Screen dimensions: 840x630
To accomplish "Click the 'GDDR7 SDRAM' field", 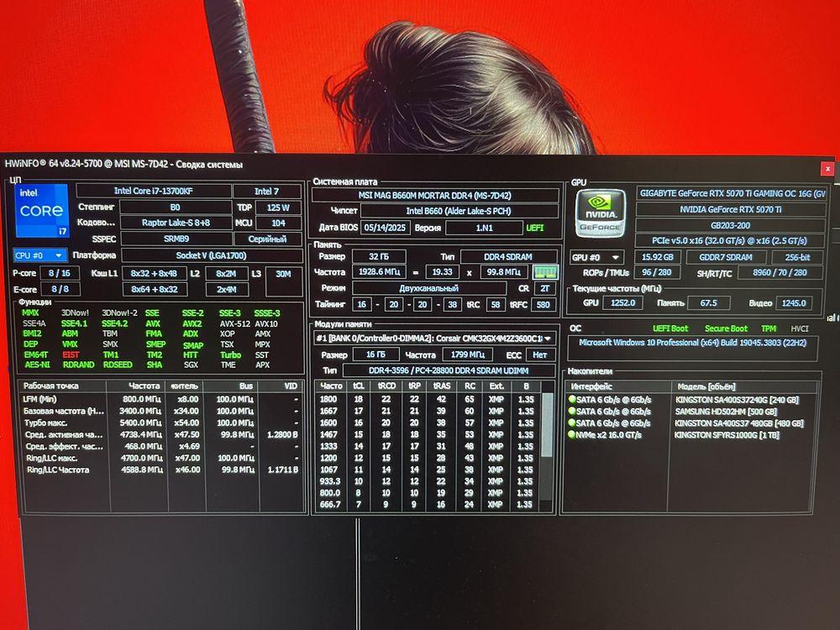I will pyautogui.click(x=726, y=257).
